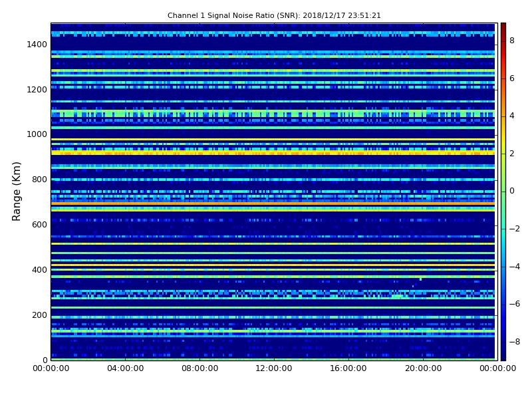Click the orange band near 700 km range

[x=273, y=203]
